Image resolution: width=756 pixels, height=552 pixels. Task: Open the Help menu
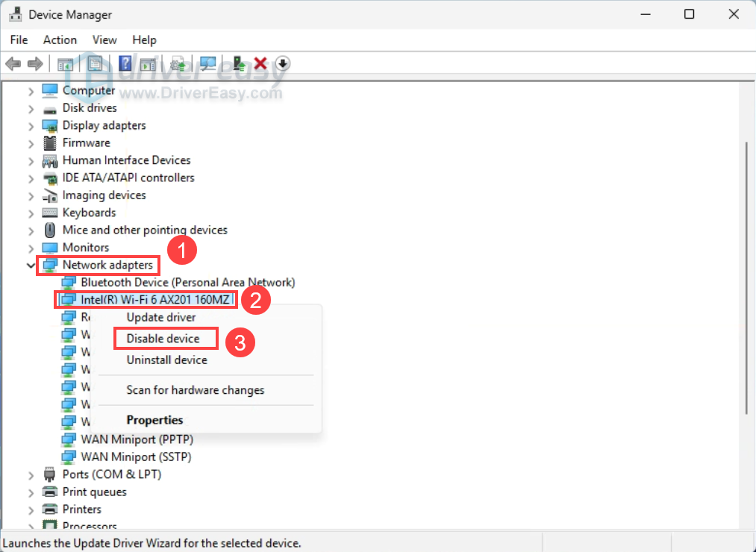pos(144,40)
